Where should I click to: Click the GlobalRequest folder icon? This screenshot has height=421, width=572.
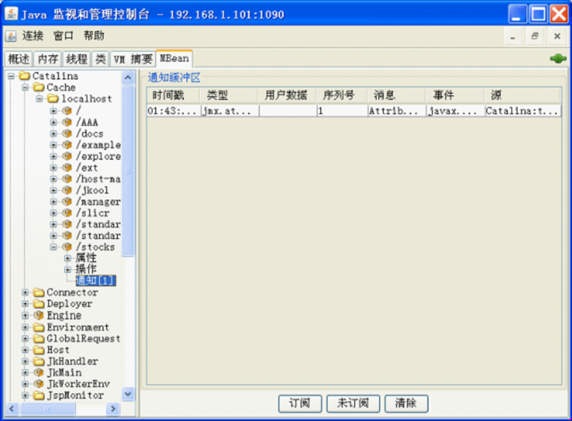point(39,339)
